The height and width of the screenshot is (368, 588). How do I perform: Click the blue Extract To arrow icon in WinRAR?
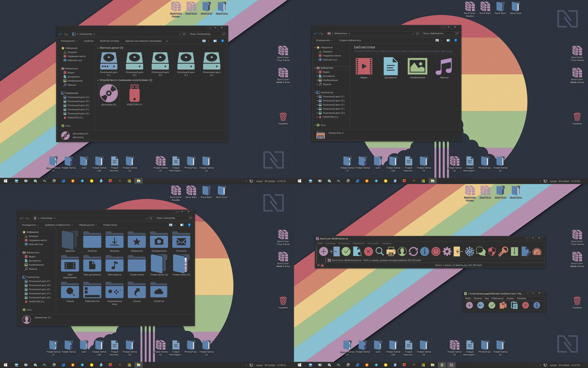(x=335, y=251)
